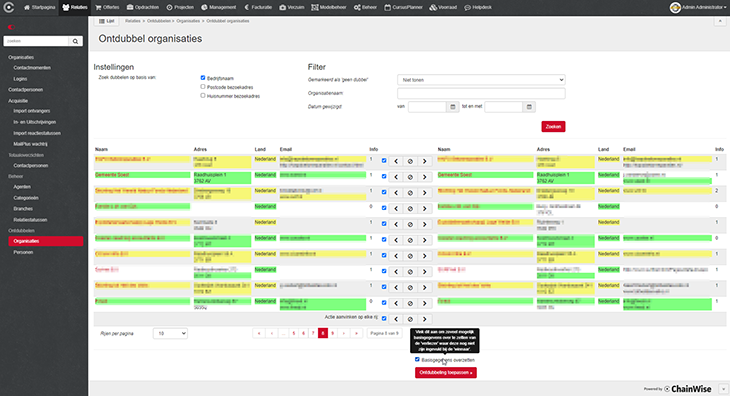Open Personen under Ontdubbelen in the sidebar
Viewport: 730px width, 396px height.
(x=23, y=252)
